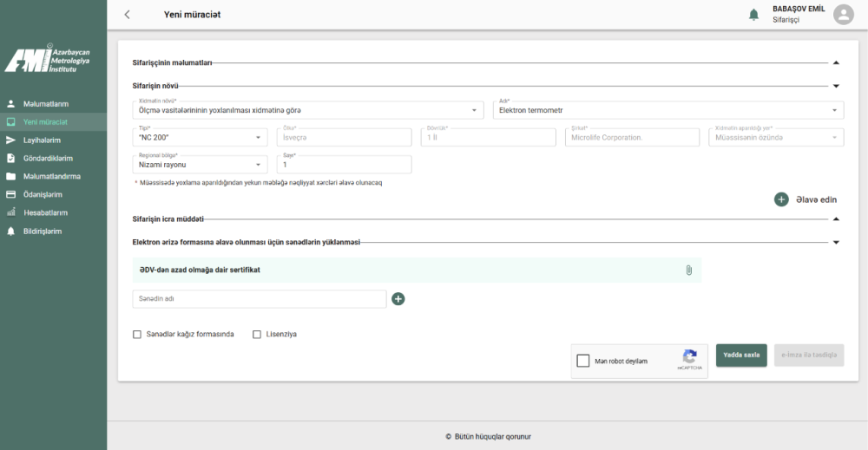Open the Xidmətin növü dropdown
This screenshot has height=450, width=868.
pos(308,110)
